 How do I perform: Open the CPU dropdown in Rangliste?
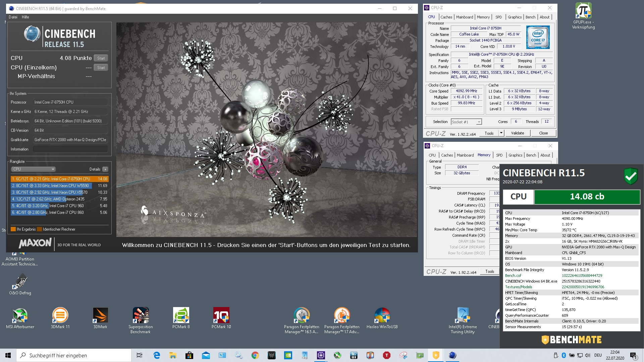point(33,169)
